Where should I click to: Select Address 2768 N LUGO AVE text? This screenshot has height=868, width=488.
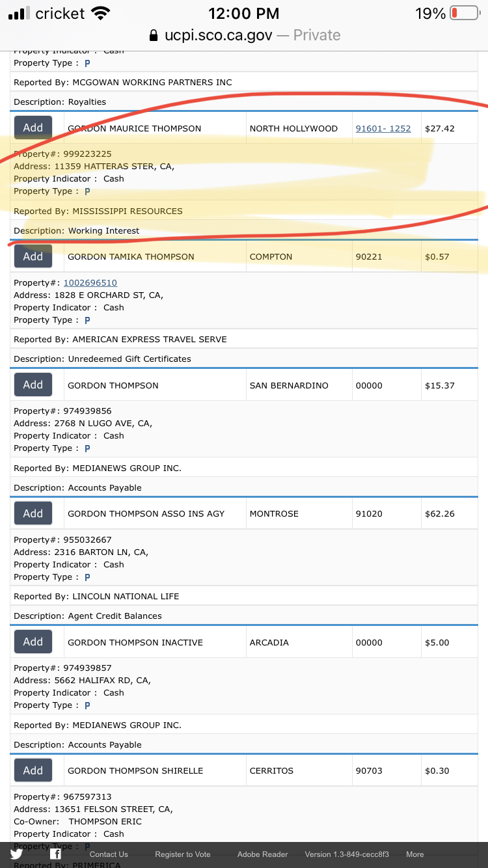pos(83,423)
